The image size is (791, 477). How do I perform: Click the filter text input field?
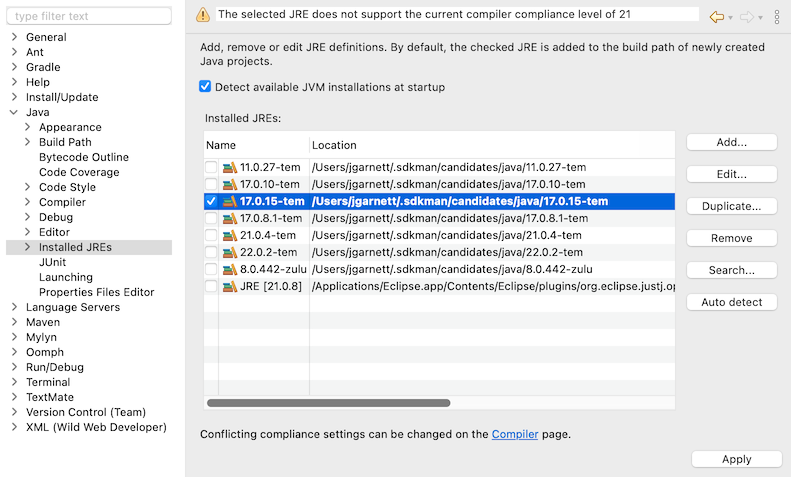(89, 16)
